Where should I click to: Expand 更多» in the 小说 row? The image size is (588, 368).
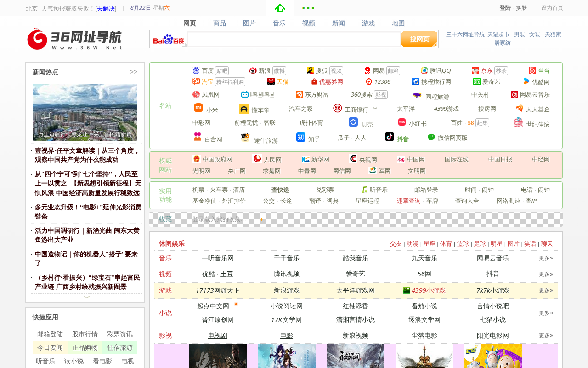pos(546,313)
